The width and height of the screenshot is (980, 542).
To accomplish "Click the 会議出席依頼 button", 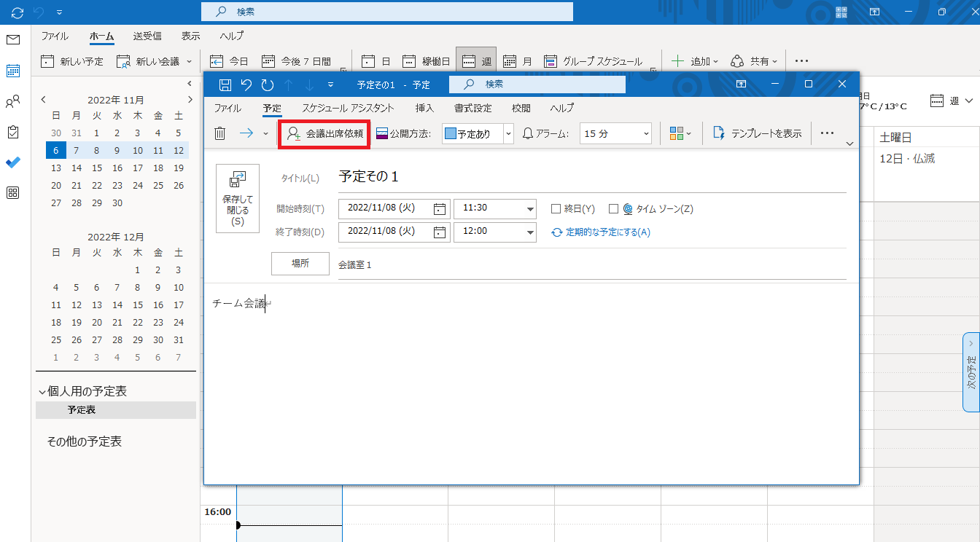I will (x=325, y=133).
